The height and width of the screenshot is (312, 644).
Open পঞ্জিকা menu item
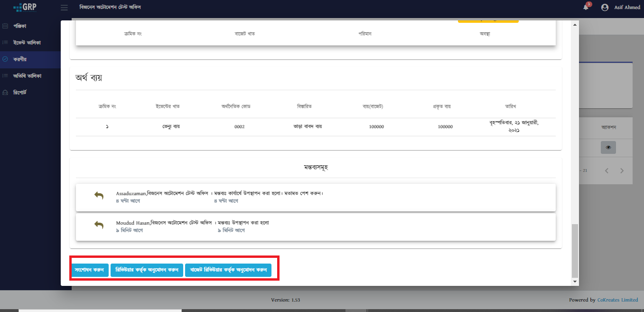[20, 26]
